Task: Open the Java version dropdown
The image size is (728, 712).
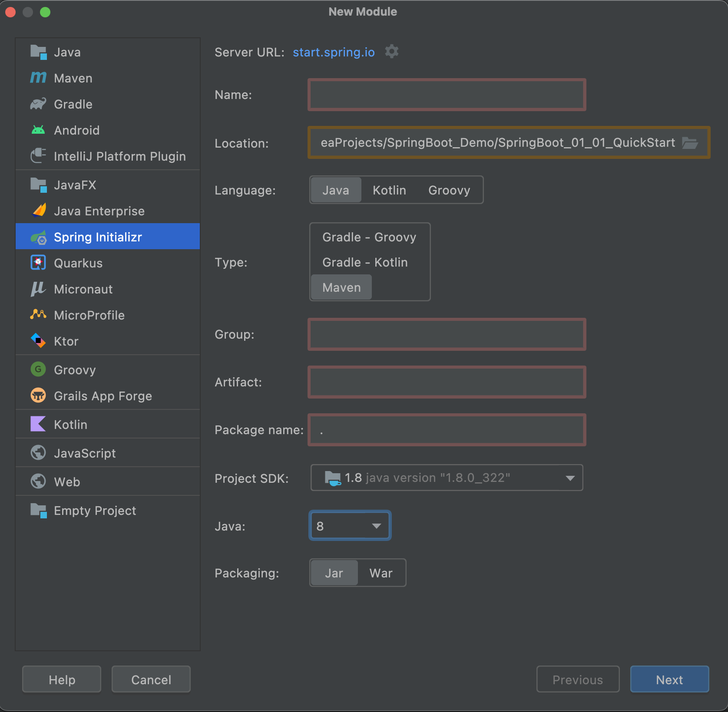Action: (350, 526)
